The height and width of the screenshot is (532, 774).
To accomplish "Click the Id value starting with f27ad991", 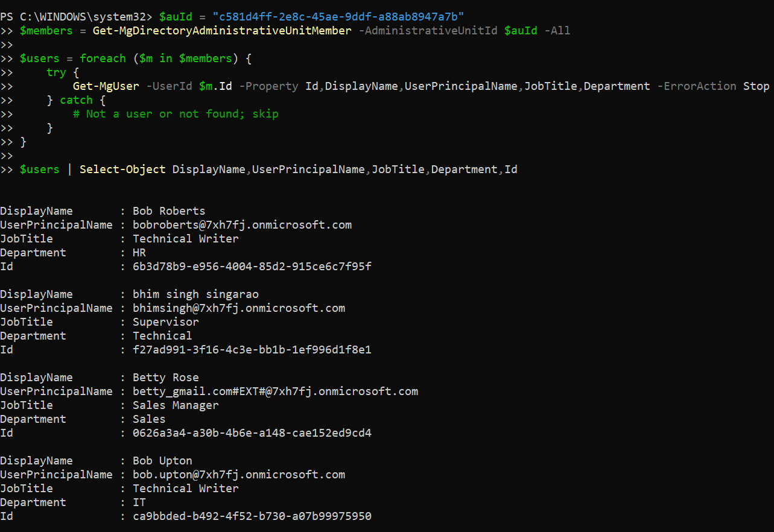I will pos(252,349).
